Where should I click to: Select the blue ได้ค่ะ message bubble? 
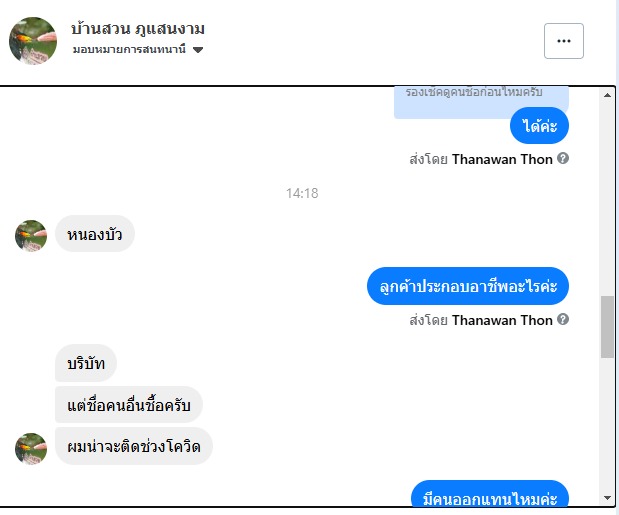point(539,126)
